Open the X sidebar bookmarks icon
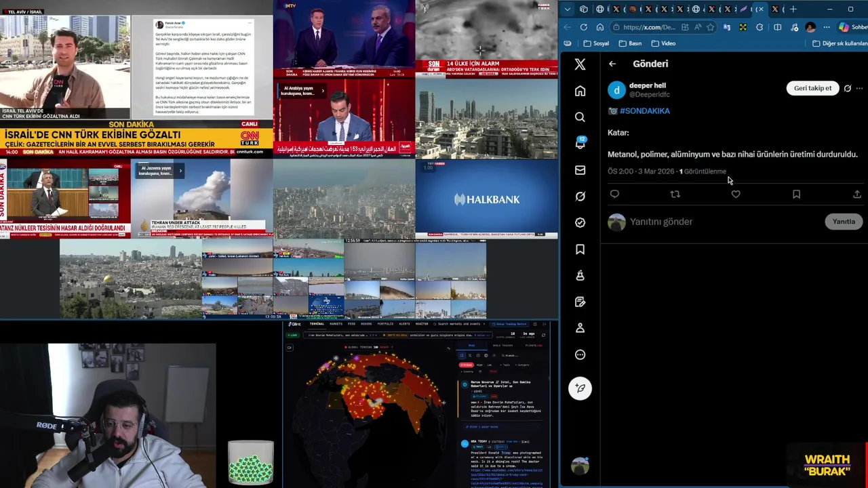 (580, 249)
